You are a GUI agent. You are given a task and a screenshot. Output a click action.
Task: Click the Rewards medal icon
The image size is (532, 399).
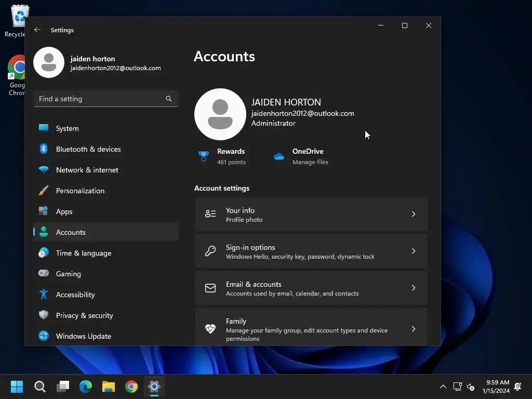tap(203, 156)
